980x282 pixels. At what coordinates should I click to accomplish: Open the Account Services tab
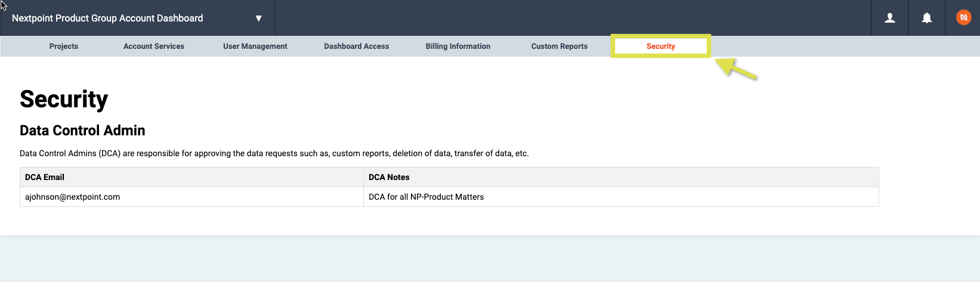coord(154,47)
